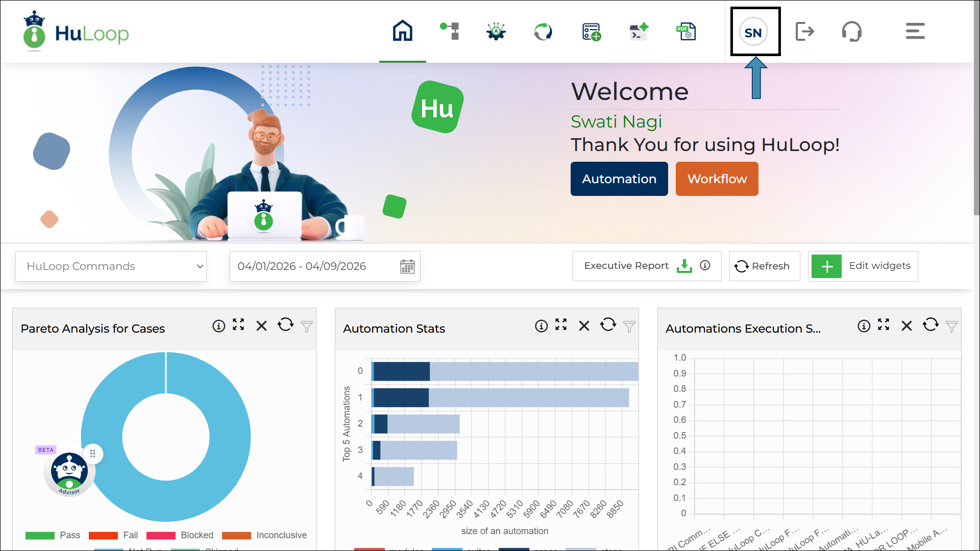Open the hamburger menu icon

(915, 32)
